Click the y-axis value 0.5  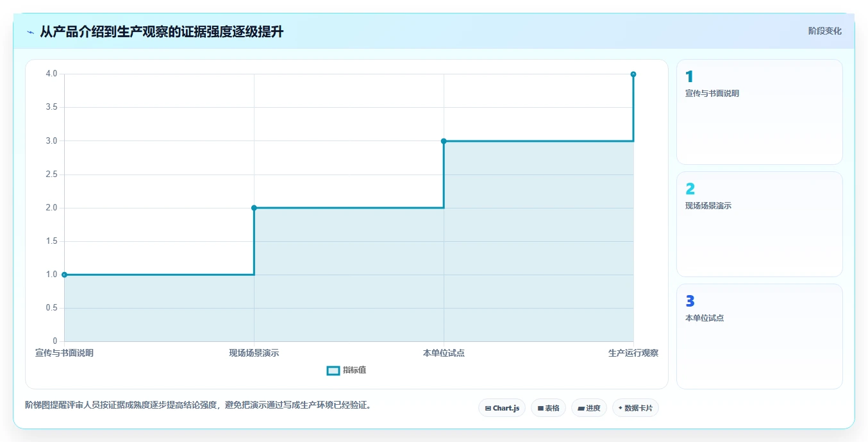[x=51, y=308]
